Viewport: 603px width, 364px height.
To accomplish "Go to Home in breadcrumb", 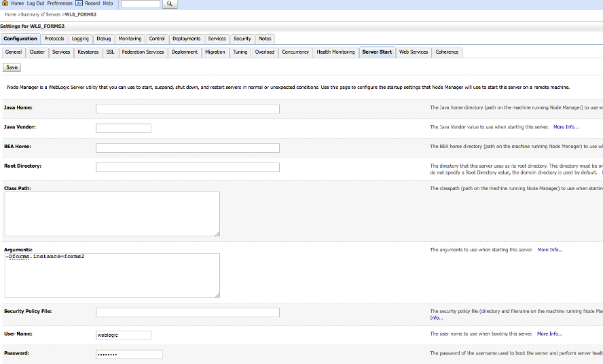I will point(10,15).
